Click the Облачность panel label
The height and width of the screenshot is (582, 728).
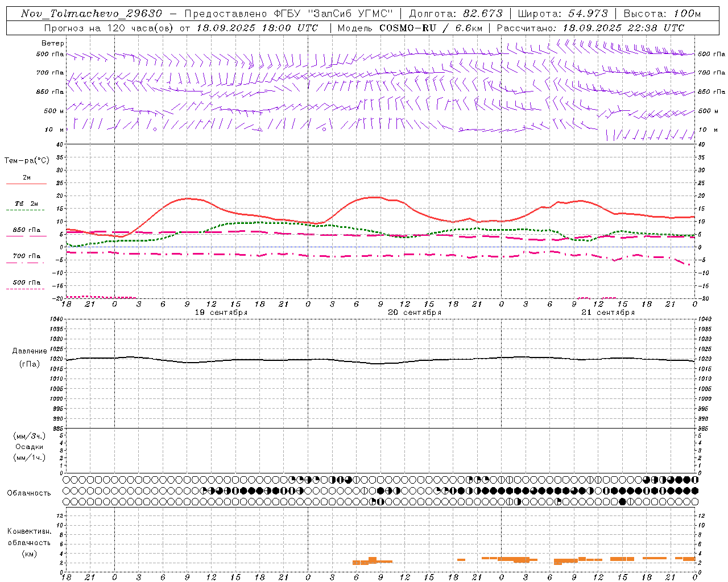tap(29, 493)
